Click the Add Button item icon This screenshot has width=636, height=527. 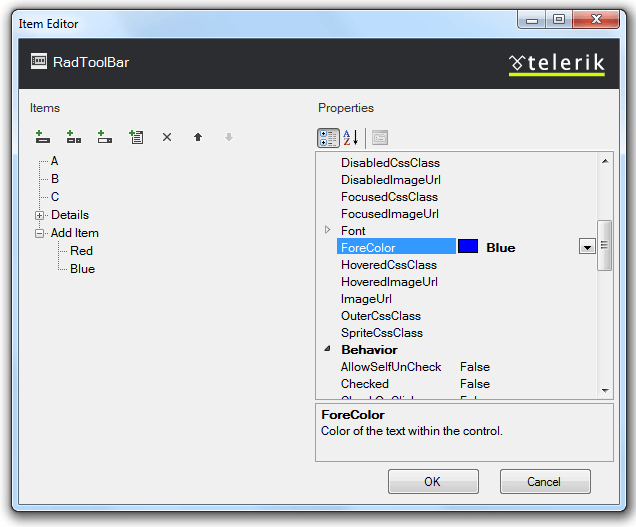click(x=43, y=137)
